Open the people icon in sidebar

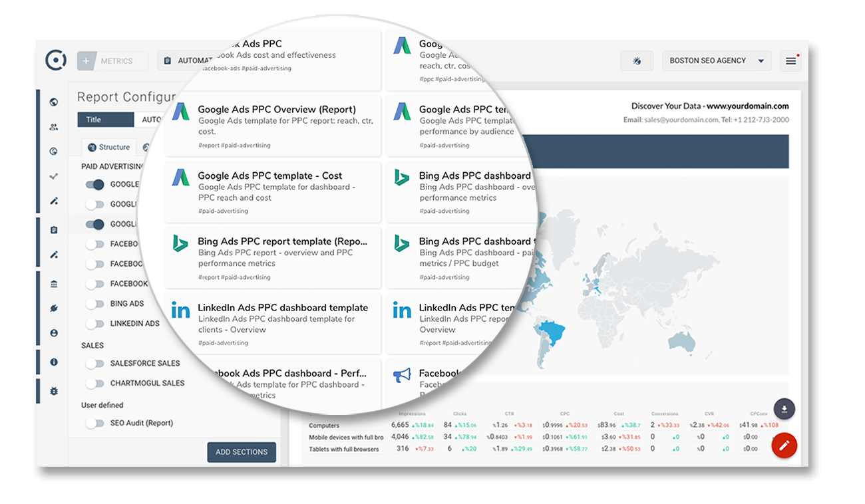click(x=54, y=127)
